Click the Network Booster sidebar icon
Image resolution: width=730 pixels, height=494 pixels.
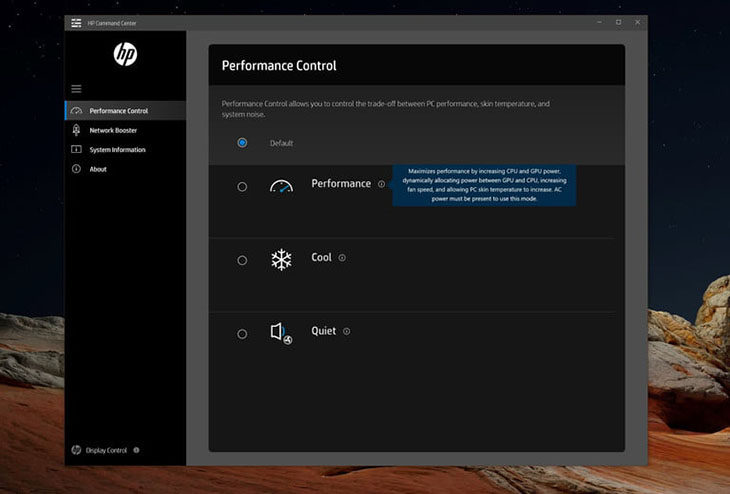pyautogui.click(x=76, y=130)
